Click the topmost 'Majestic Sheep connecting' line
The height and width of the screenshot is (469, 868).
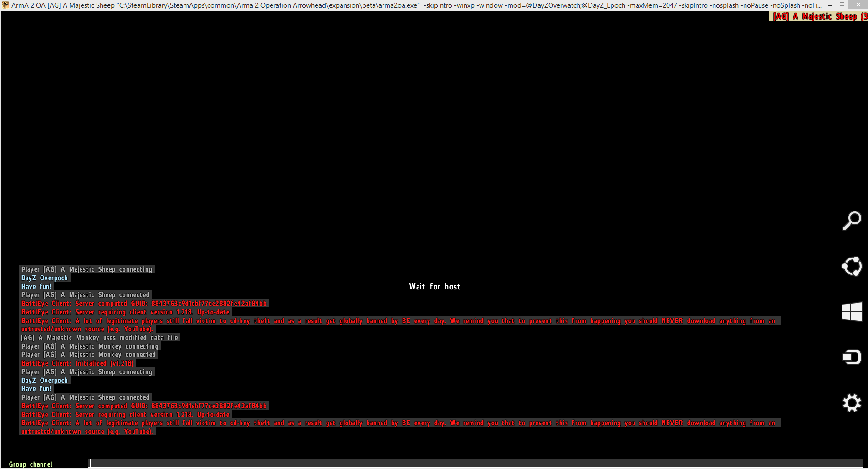coord(87,269)
